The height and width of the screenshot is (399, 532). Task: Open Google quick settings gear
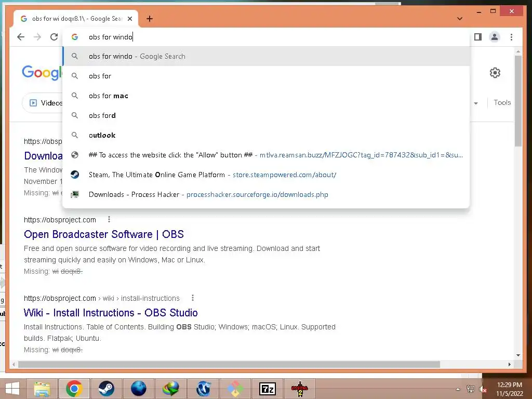pyautogui.click(x=495, y=73)
